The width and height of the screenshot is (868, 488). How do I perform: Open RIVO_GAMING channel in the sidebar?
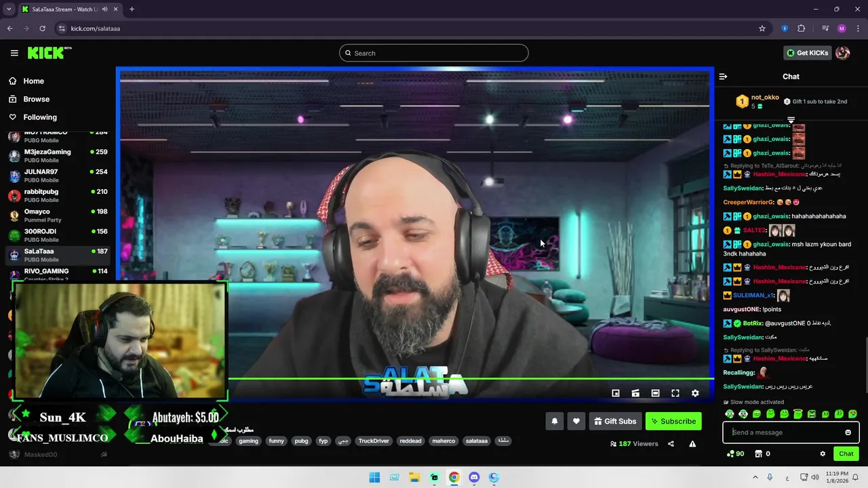[x=58, y=274]
